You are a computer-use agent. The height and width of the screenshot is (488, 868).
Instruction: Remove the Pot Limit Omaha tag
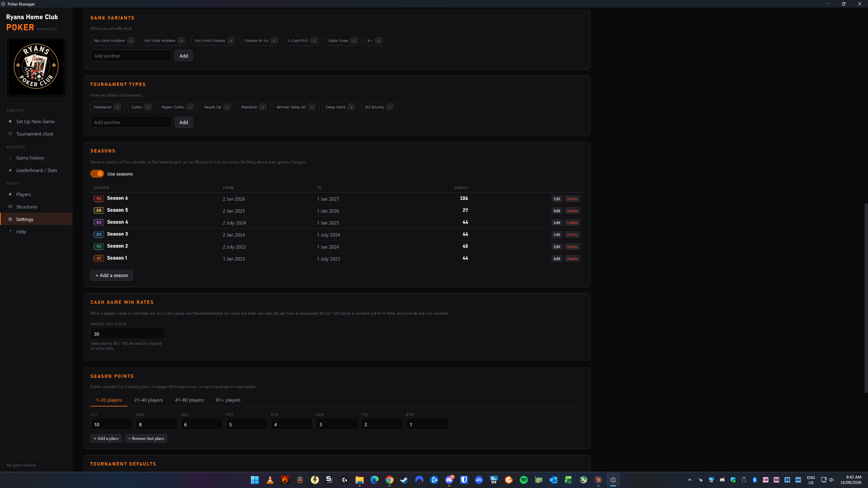[231, 41]
